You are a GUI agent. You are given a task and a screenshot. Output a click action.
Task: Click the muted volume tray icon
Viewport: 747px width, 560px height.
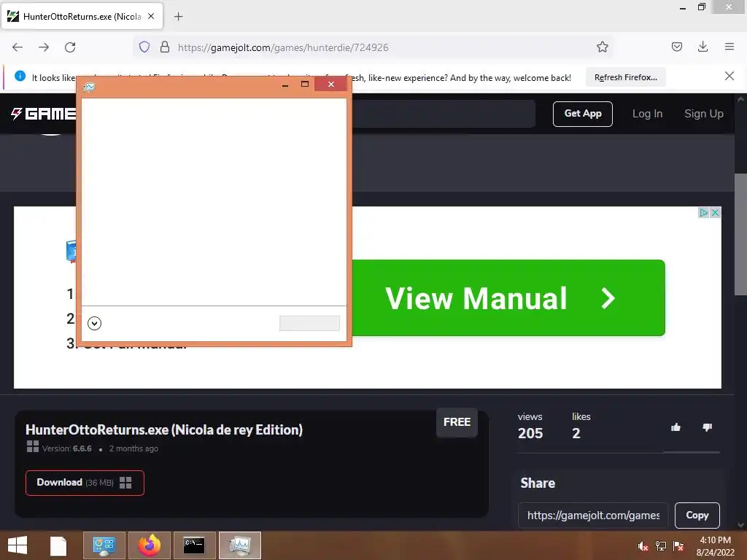[643, 546]
